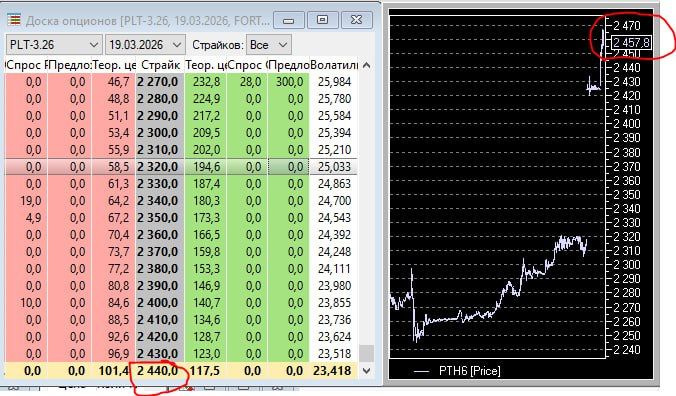Close the options board window
Viewport: 676px width, 396px height.
[x=357, y=20]
